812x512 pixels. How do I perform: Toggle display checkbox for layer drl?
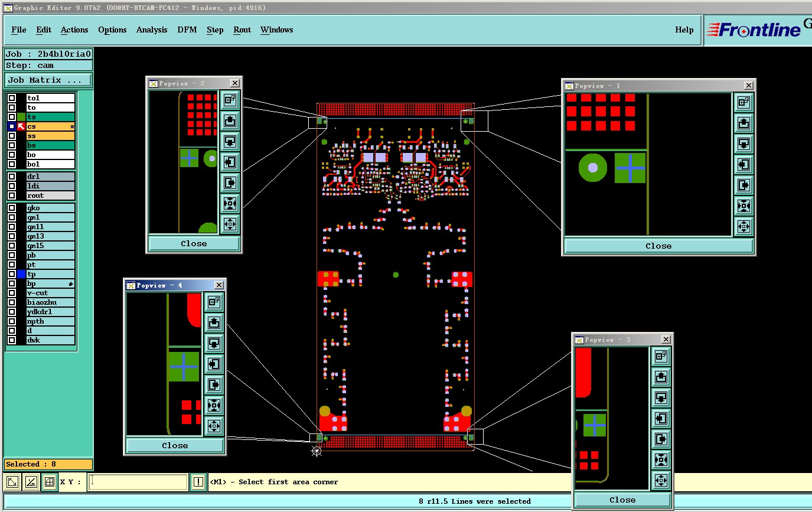click(12, 177)
